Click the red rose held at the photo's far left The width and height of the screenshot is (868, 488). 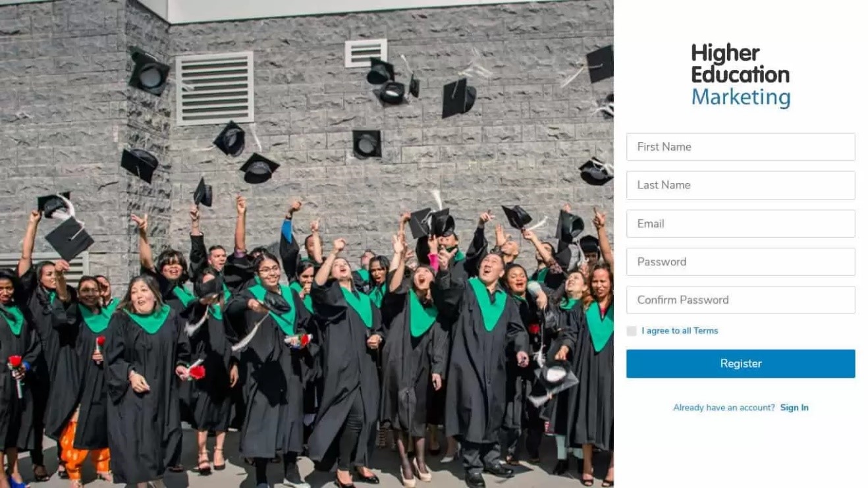pyautogui.click(x=14, y=364)
